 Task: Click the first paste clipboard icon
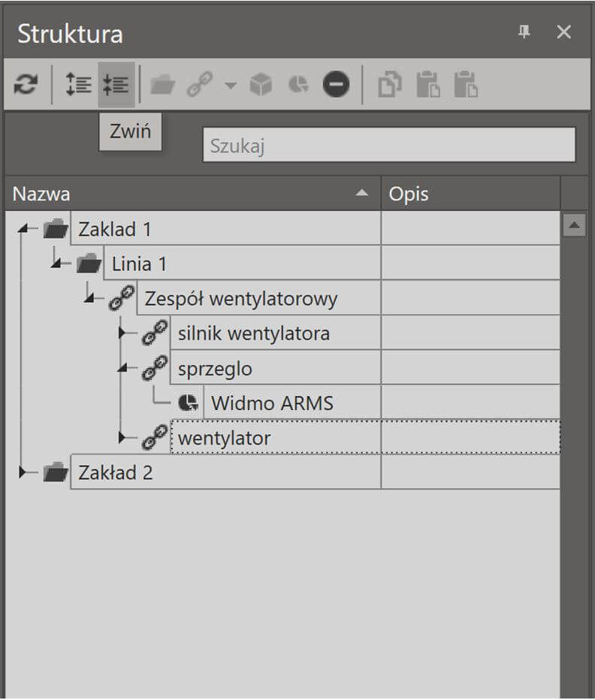point(428,84)
